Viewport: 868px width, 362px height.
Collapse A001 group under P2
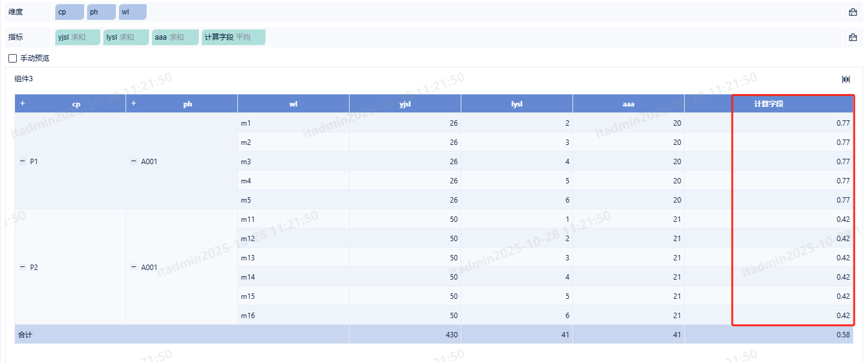[133, 267]
